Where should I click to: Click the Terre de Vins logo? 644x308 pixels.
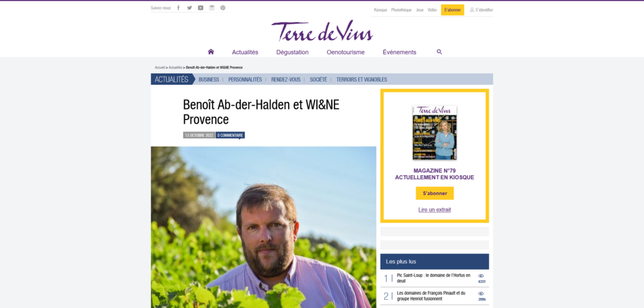(322, 31)
